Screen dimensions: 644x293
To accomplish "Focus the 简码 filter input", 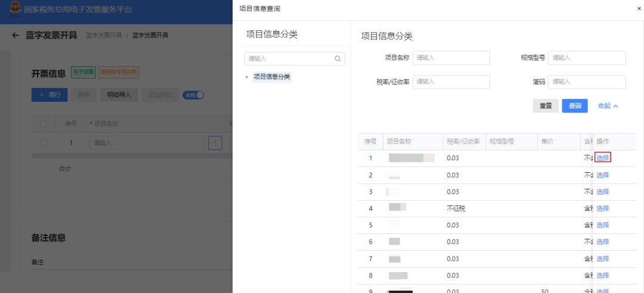I will pos(587,82).
